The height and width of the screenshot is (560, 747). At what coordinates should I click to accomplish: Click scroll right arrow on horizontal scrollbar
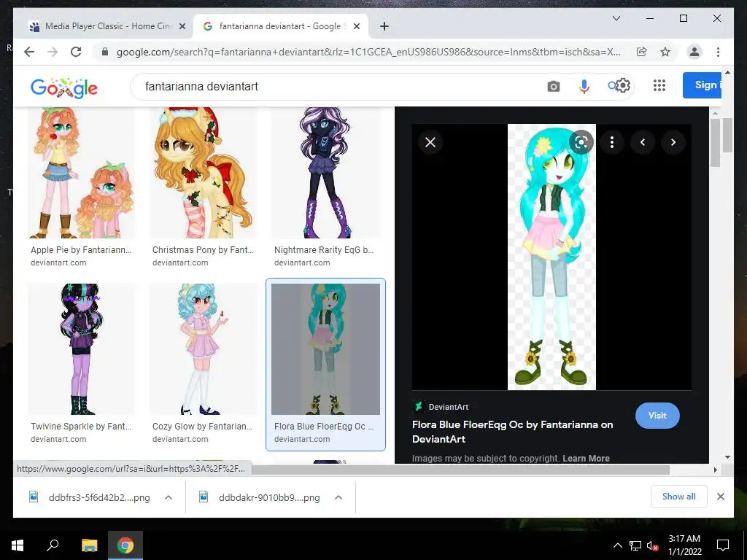click(715, 470)
